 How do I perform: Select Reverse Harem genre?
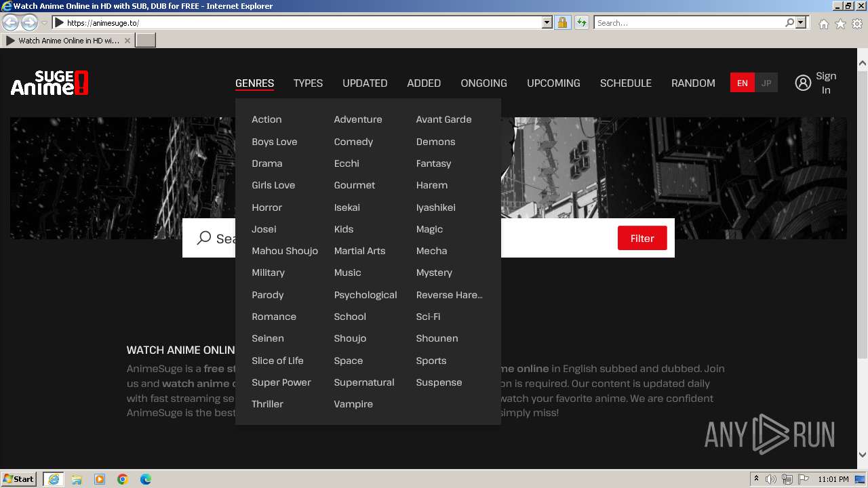(449, 295)
